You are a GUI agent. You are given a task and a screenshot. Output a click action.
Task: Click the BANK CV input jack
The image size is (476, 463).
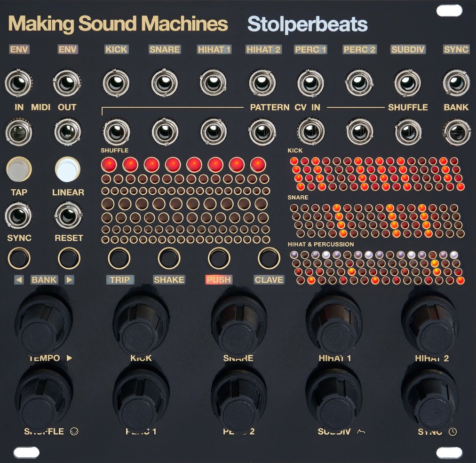pyautogui.click(x=457, y=132)
